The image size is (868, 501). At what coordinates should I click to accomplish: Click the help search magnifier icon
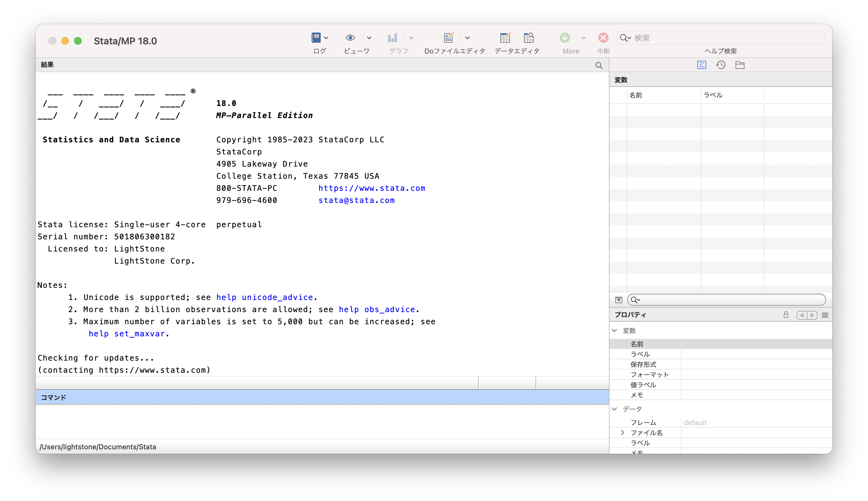625,38
